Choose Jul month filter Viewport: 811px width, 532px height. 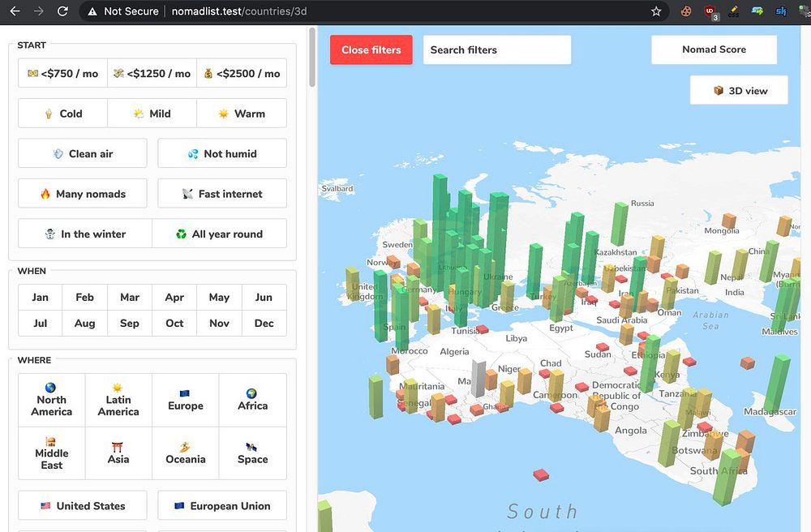click(40, 323)
